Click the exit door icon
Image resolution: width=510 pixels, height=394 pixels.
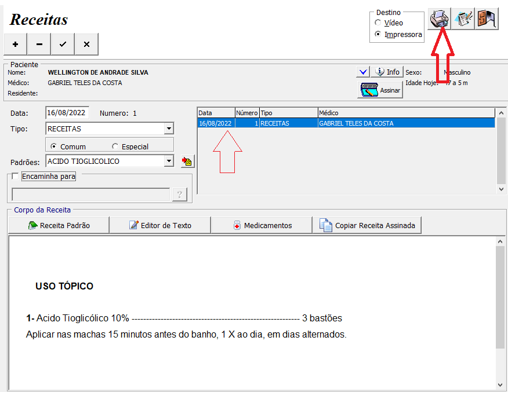(487, 19)
